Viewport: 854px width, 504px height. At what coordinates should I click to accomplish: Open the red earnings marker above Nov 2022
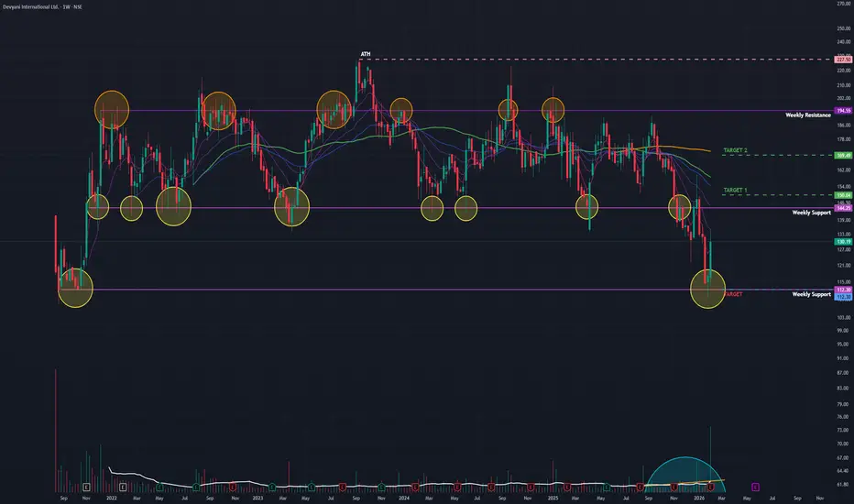(233, 487)
